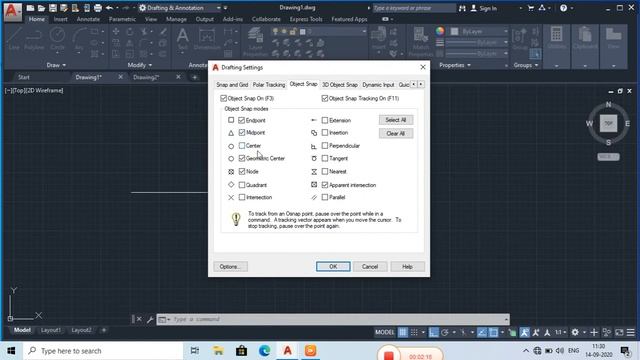Open Microsoft Edge from taskbar
Image resolution: width=640 pixels, height=360 pixels.
coord(264,351)
